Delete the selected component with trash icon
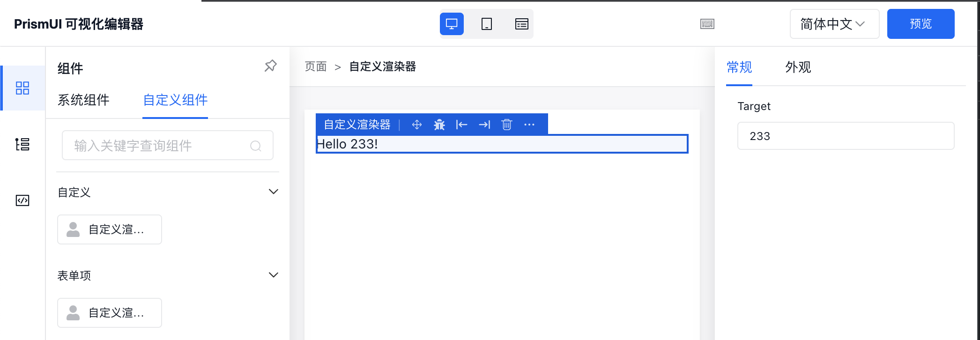Image resolution: width=980 pixels, height=340 pixels. (507, 125)
